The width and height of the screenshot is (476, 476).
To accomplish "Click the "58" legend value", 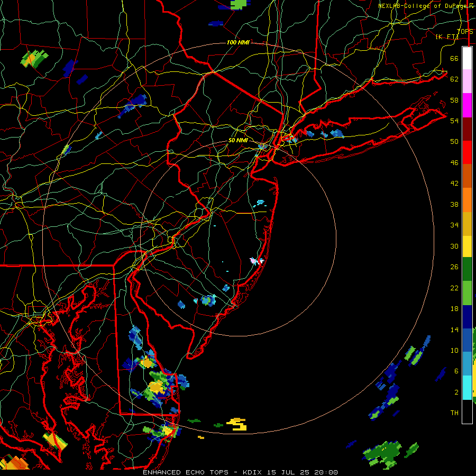I will click(x=454, y=100).
